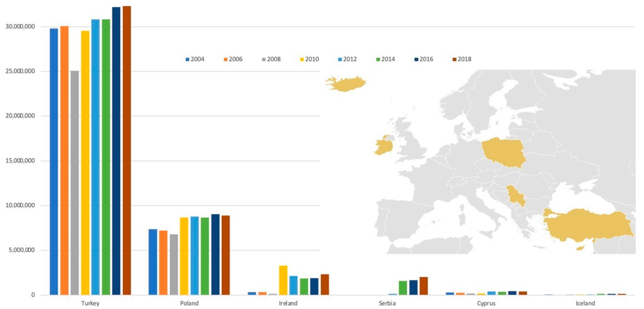The image size is (644, 309).
Task: Click the 2004 legend color swatch
Action: pos(187,60)
